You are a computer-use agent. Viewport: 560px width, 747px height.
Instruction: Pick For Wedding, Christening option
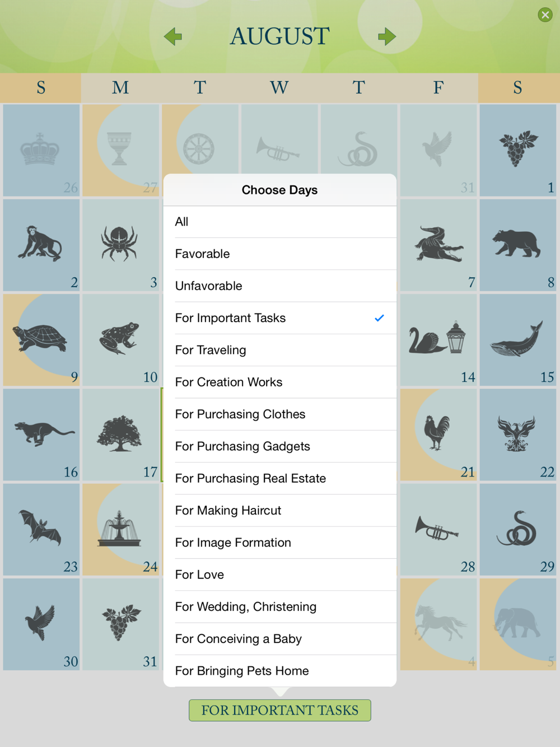tap(280, 606)
